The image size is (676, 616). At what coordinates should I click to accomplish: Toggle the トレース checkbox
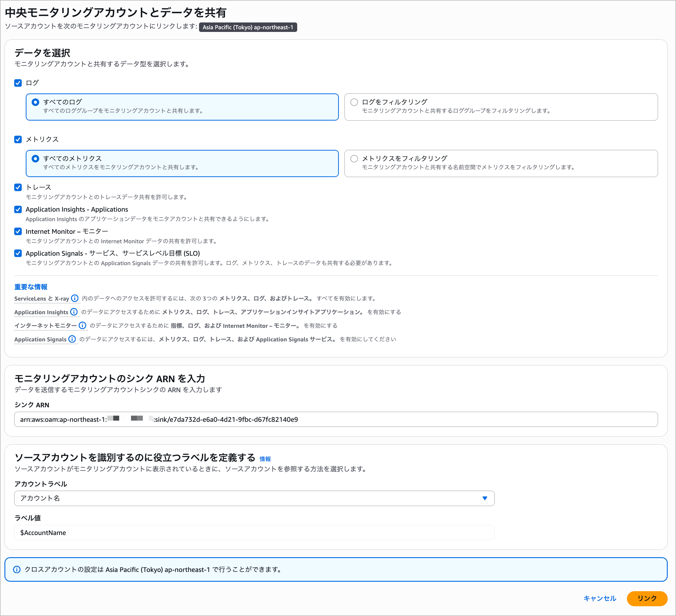pos(18,187)
